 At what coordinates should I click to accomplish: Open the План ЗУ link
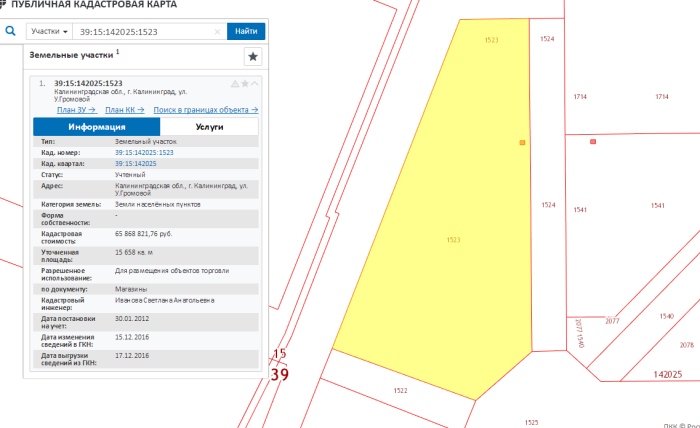coord(76,110)
